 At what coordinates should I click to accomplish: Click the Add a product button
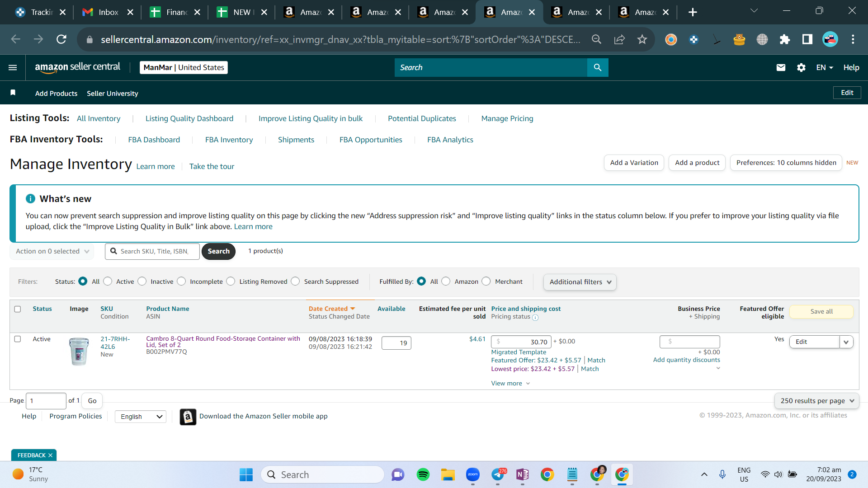point(697,163)
